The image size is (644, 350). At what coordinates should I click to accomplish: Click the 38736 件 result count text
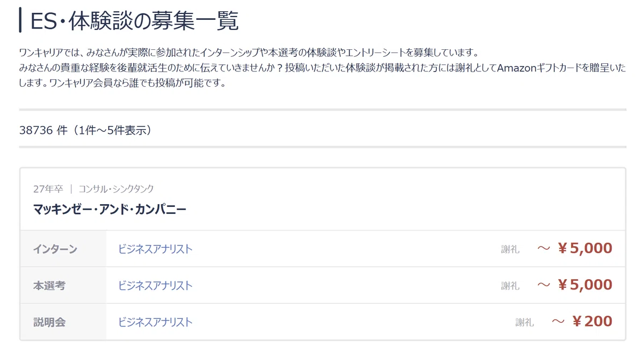(43, 130)
